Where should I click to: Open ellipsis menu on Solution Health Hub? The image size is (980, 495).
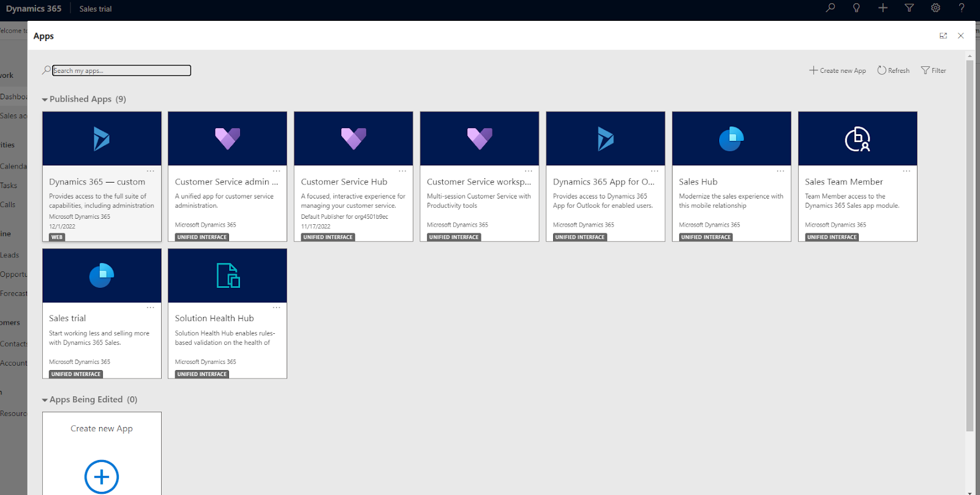[x=276, y=308]
